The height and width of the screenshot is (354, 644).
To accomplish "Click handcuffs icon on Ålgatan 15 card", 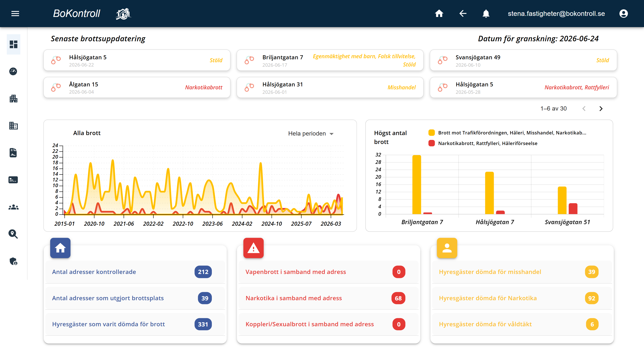I will click(x=56, y=87).
